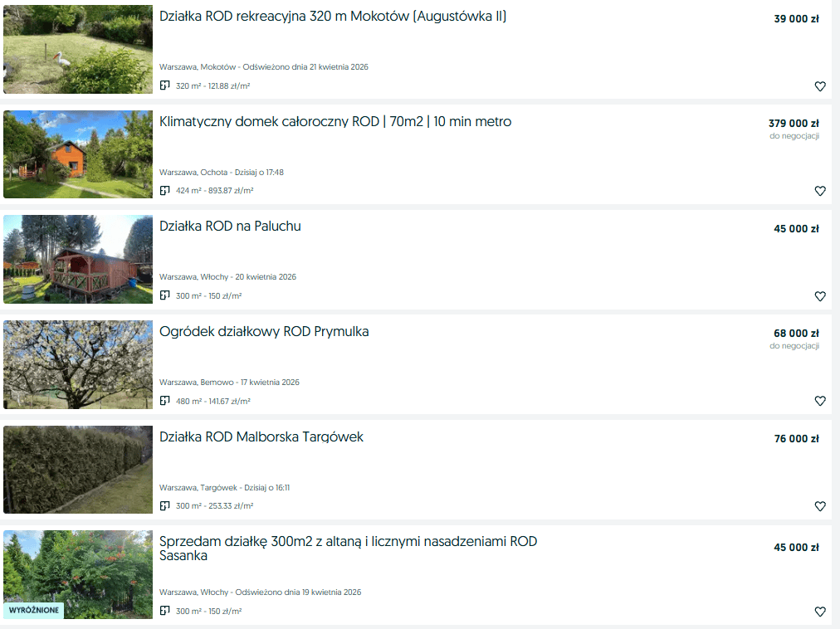Open Działka ROD na Paluchu listing
Image resolution: width=840 pixels, height=629 pixels.
click(x=230, y=226)
